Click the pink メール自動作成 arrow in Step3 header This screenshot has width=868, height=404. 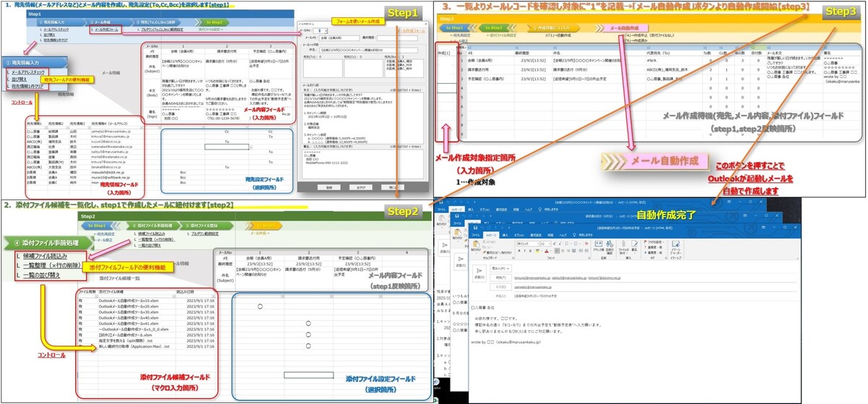coord(624,28)
